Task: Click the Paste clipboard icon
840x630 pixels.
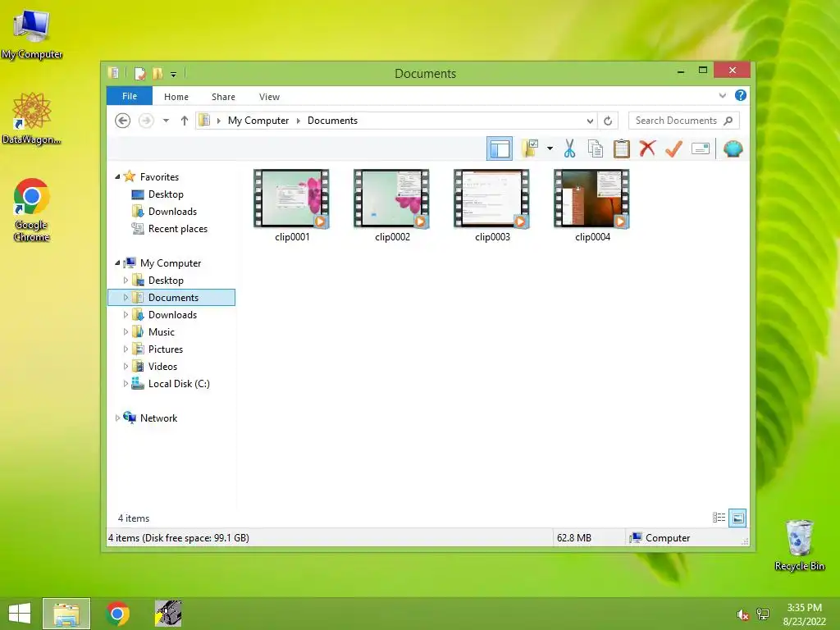Action: tap(622, 148)
